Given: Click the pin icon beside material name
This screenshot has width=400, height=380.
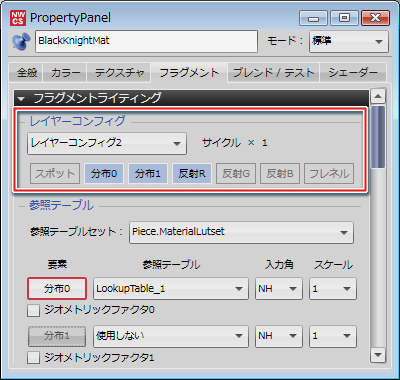Looking at the screenshot, I should pyautogui.click(x=21, y=41).
